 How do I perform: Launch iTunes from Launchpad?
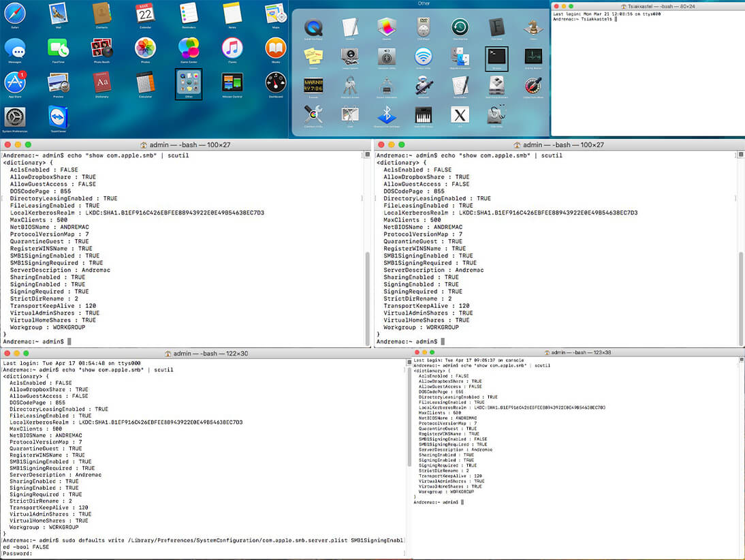232,48
